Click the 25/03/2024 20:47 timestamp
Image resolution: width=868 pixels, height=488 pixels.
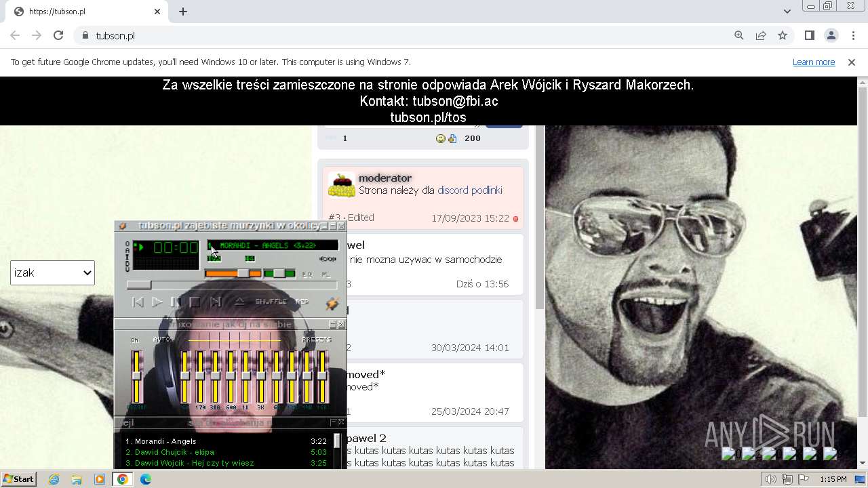pyautogui.click(x=470, y=411)
